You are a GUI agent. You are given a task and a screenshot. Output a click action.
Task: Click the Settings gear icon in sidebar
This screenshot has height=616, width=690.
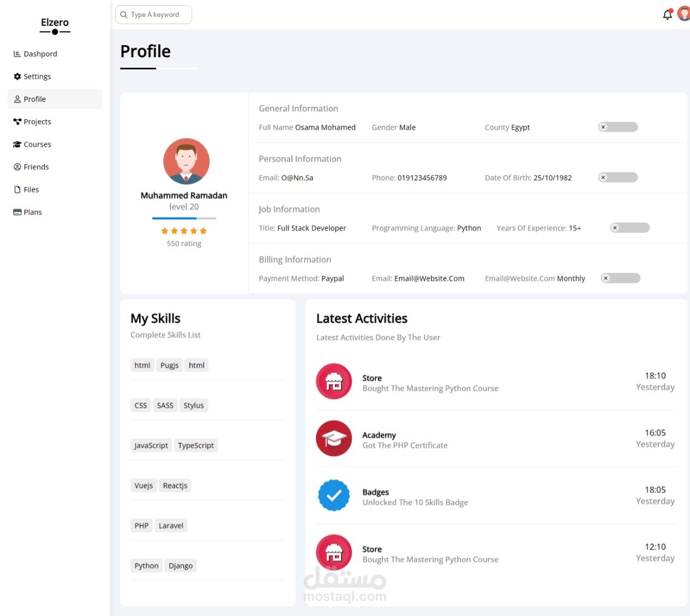click(17, 77)
